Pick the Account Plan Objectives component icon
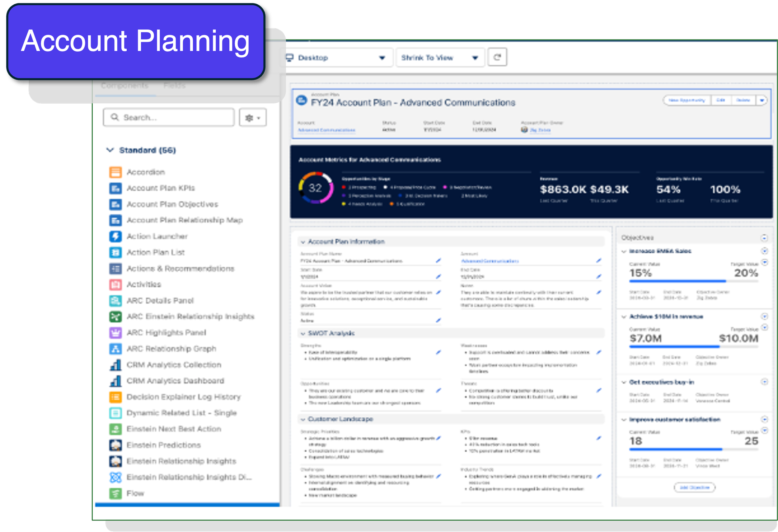This screenshot has height=532, width=778. click(115, 204)
